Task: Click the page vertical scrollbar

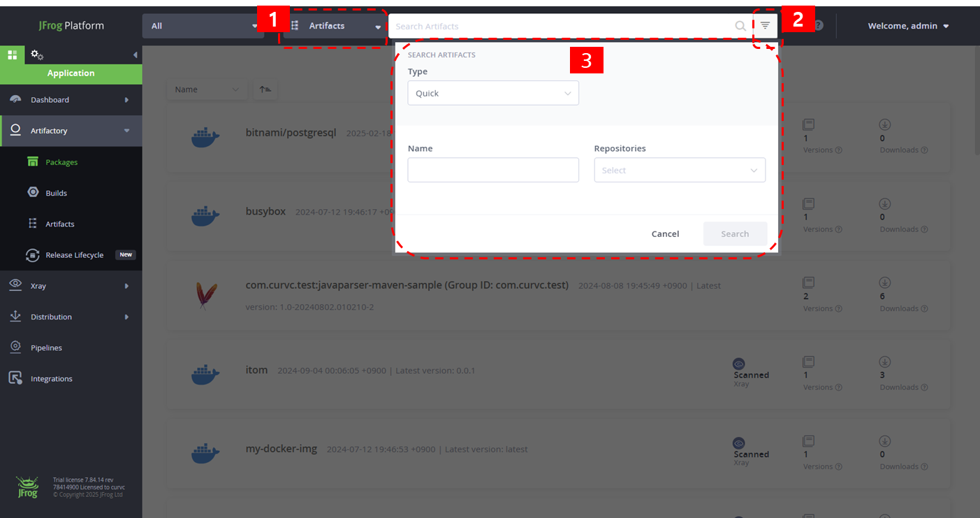Action: pyautogui.click(x=976, y=101)
